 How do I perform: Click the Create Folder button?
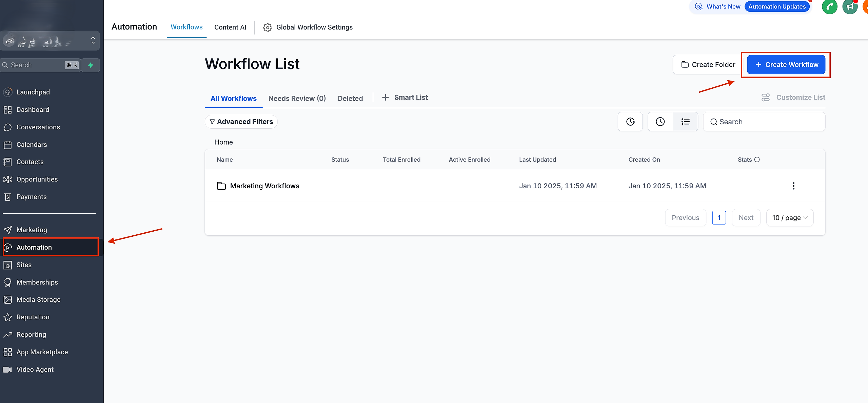click(x=708, y=65)
